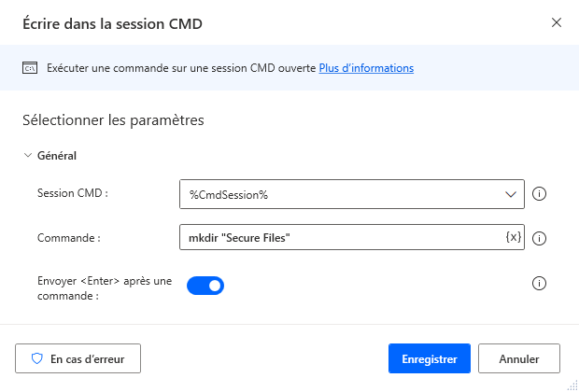Click the shield icon on En cas d'erreur

click(x=37, y=357)
